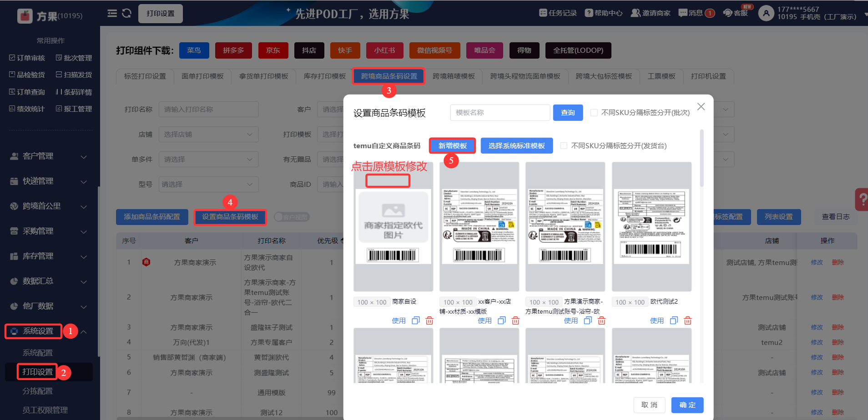This screenshot has width=868, height=420.
Task: Click the refresh icon in top bar
Action: click(x=127, y=14)
